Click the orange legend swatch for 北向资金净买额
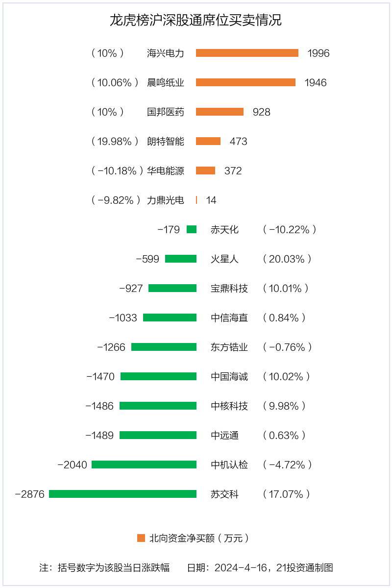392x588 pixels. point(141,538)
